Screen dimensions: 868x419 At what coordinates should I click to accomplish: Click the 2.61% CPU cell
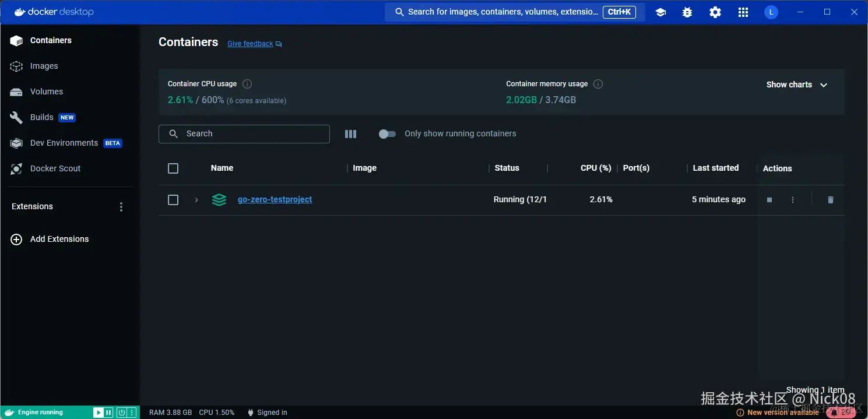[x=601, y=199]
